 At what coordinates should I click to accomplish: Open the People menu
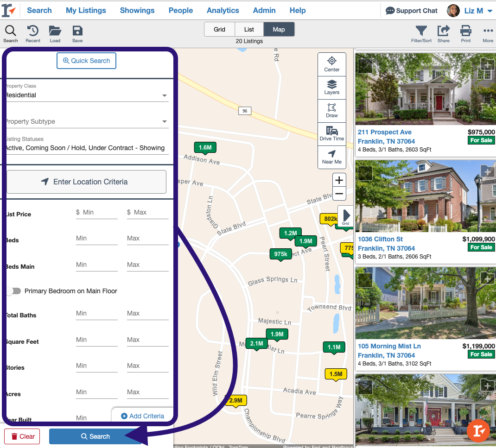[181, 11]
